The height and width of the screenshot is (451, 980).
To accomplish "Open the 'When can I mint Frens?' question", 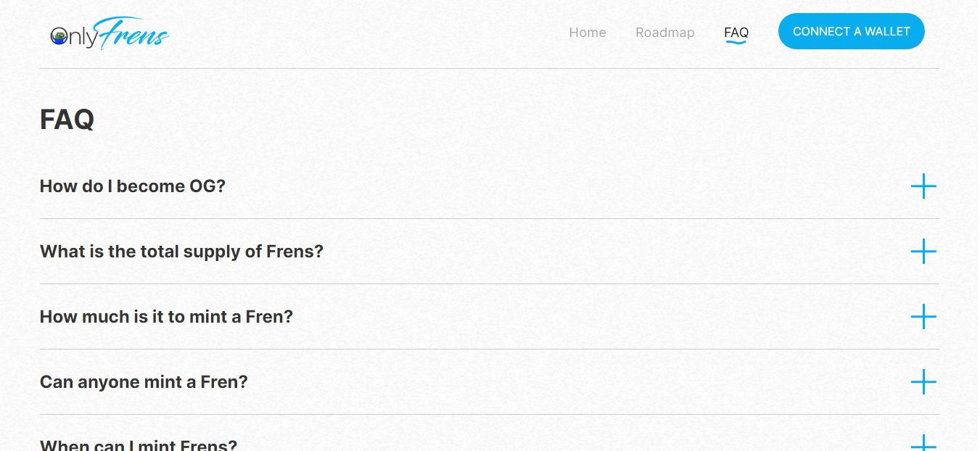I will click(139, 444).
